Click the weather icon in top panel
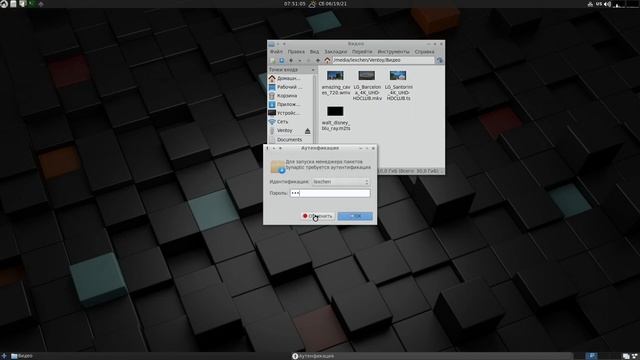 pos(312,4)
